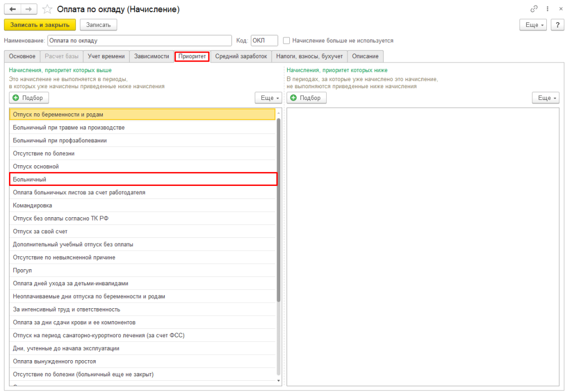Copy link using the chain icon
This screenshot has height=392, width=572.
pyautogui.click(x=533, y=9)
